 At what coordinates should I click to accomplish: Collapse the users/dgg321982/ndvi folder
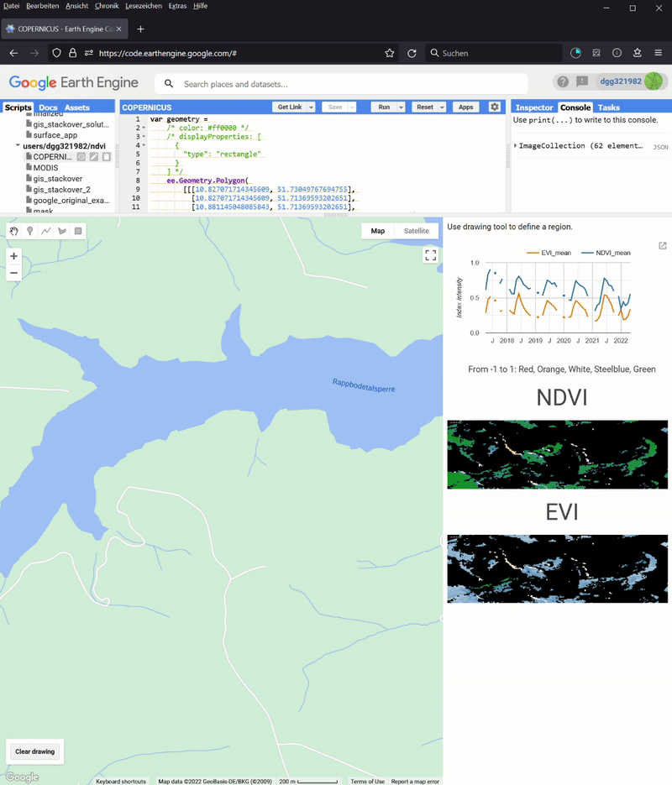tap(18, 146)
